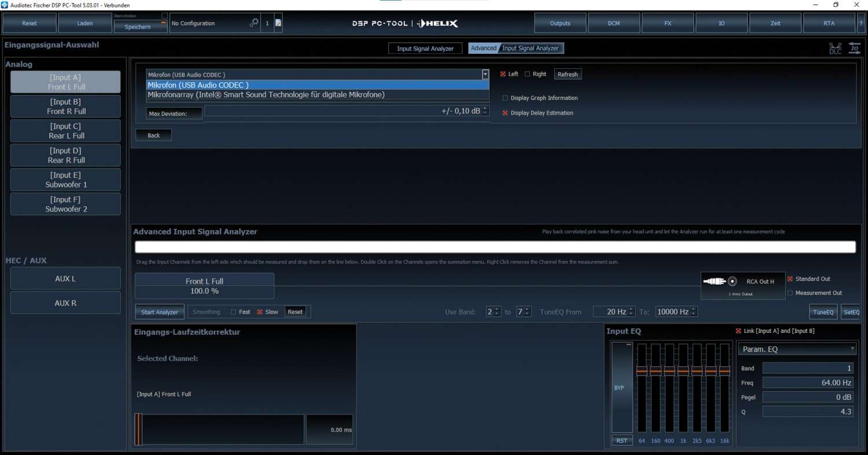Select Input C Rear L Full
Image resolution: width=868 pixels, height=455 pixels.
tap(65, 131)
